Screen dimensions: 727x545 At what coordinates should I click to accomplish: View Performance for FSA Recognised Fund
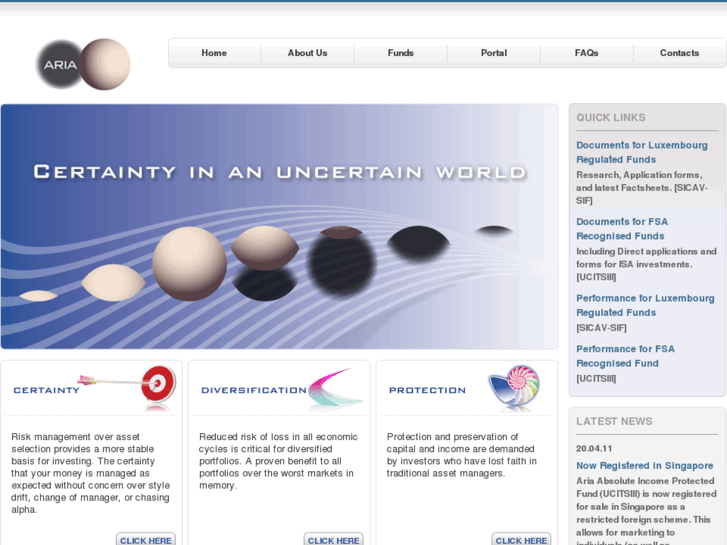click(625, 356)
